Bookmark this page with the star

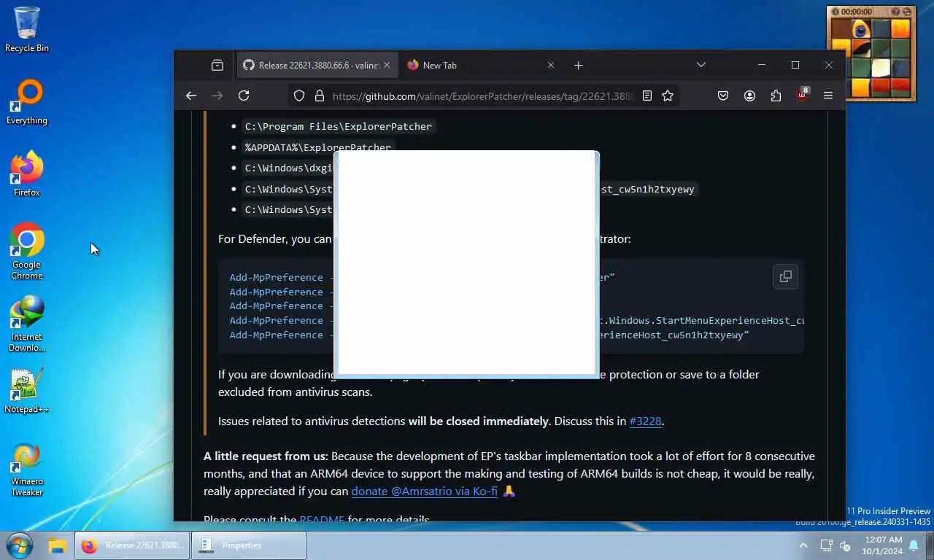(x=668, y=96)
